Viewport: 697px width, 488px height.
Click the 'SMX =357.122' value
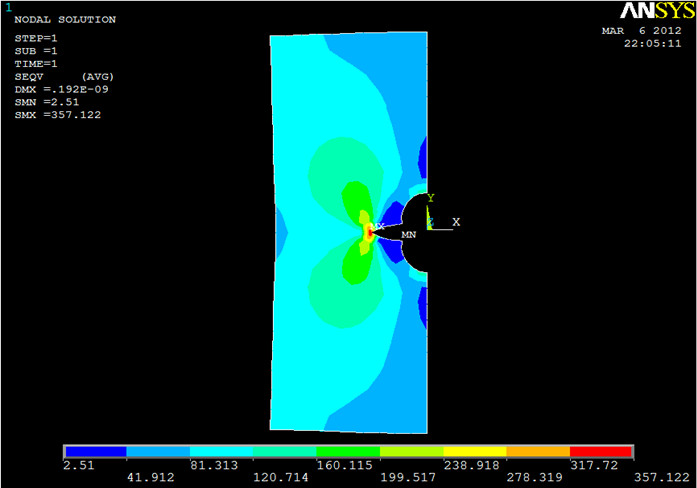(58, 115)
